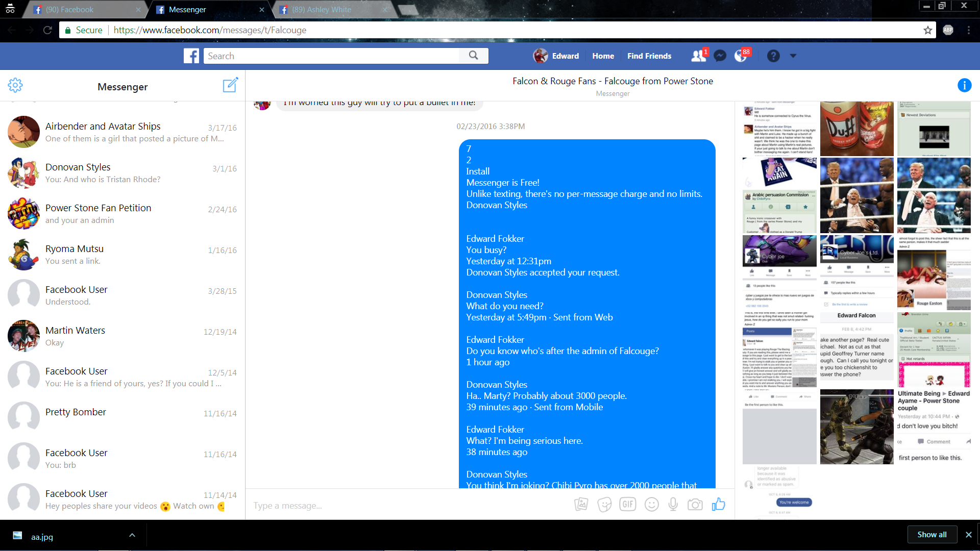Choose a sticker from the sticker icon
Screen dimensions: 980x551
(604, 505)
